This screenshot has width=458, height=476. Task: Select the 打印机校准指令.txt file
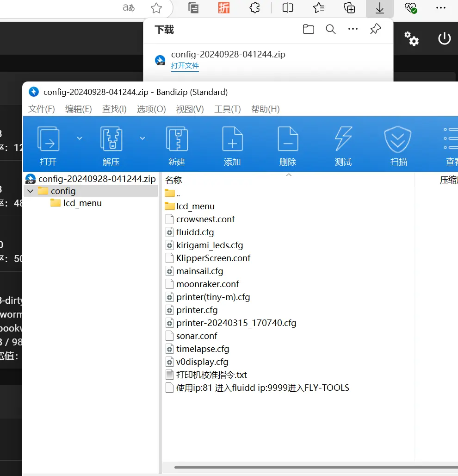[206, 375]
